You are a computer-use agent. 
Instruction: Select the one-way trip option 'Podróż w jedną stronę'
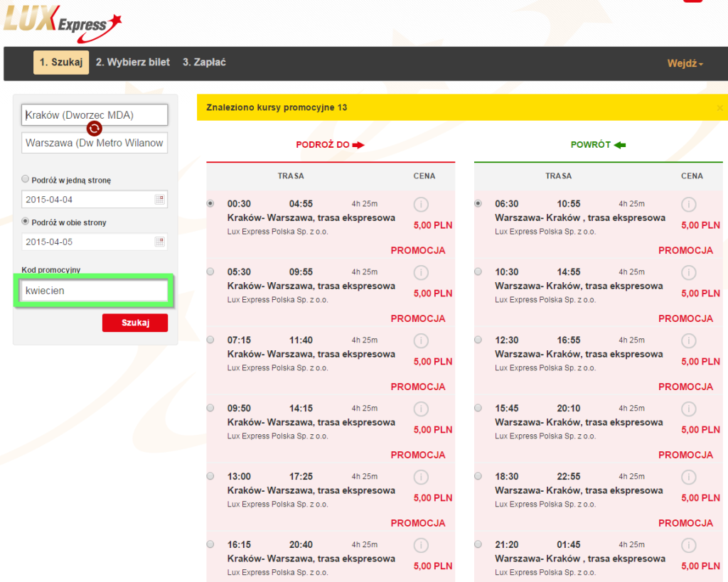pos(26,179)
